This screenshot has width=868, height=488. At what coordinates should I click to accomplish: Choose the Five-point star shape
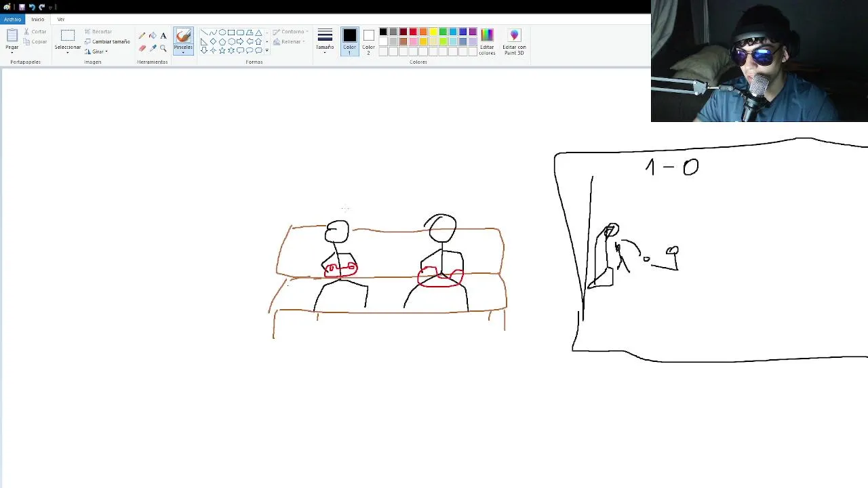tap(222, 50)
